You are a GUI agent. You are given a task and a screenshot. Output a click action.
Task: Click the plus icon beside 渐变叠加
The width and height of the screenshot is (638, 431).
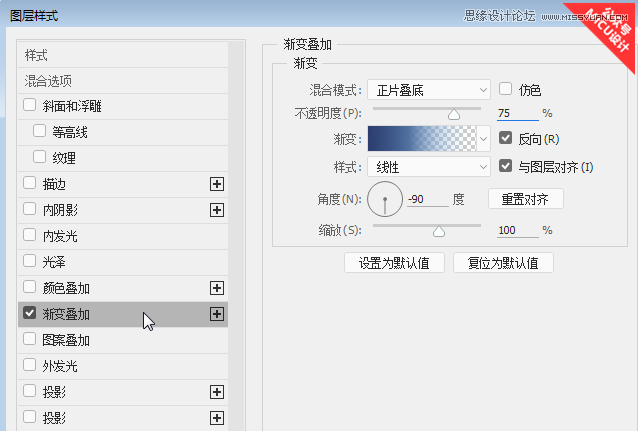pyautogui.click(x=216, y=314)
